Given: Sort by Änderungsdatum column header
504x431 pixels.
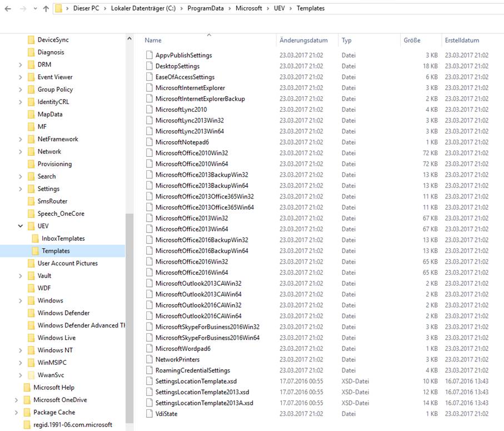Looking at the screenshot, I should tap(303, 40).
